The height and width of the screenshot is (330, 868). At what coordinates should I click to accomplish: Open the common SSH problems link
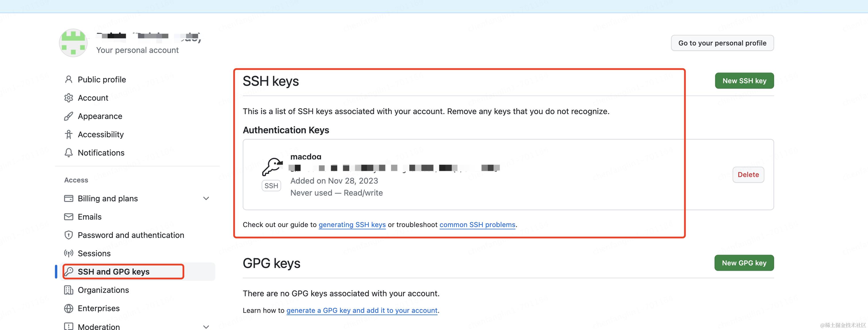coord(477,224)
